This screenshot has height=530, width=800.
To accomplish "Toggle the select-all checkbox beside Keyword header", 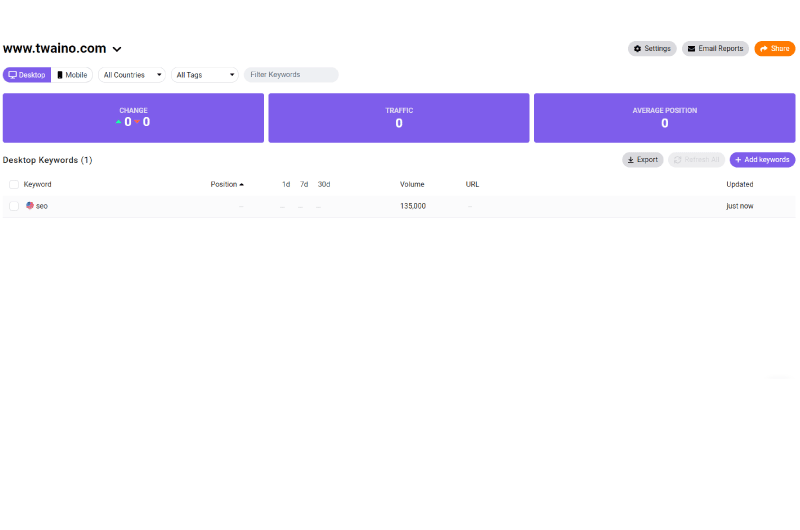I will pyautogui.click(x=14, y=185).
